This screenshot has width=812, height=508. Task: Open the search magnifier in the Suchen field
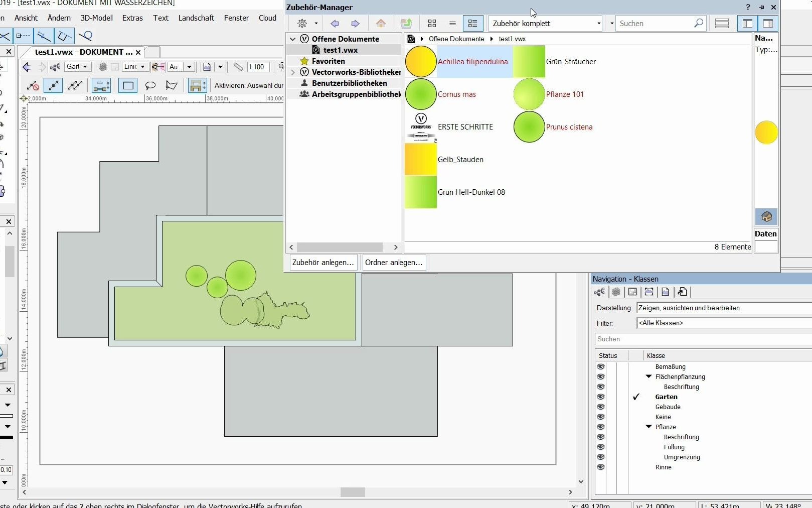pos(698,23)
